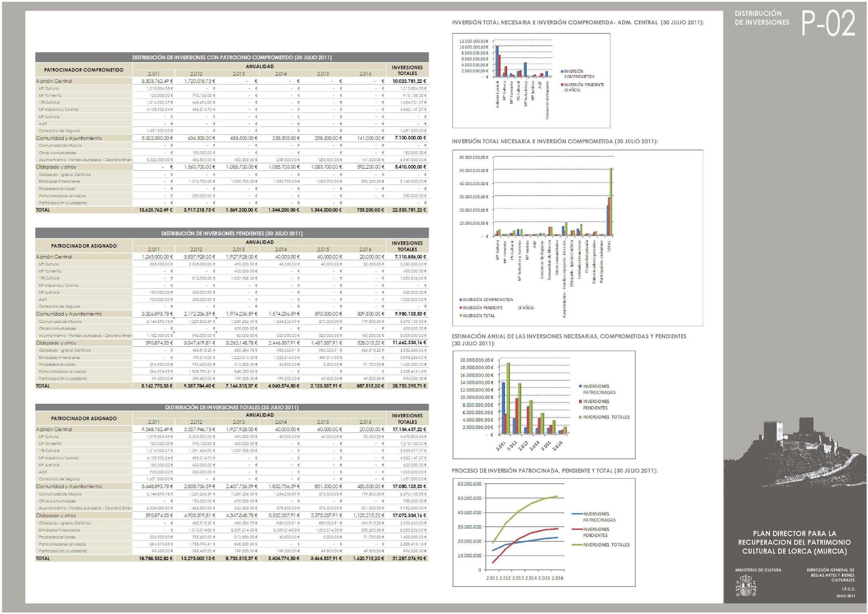Click green INVERSIÓN TOTAL legend swatch
Screen dimensions: 868x614
461,316
